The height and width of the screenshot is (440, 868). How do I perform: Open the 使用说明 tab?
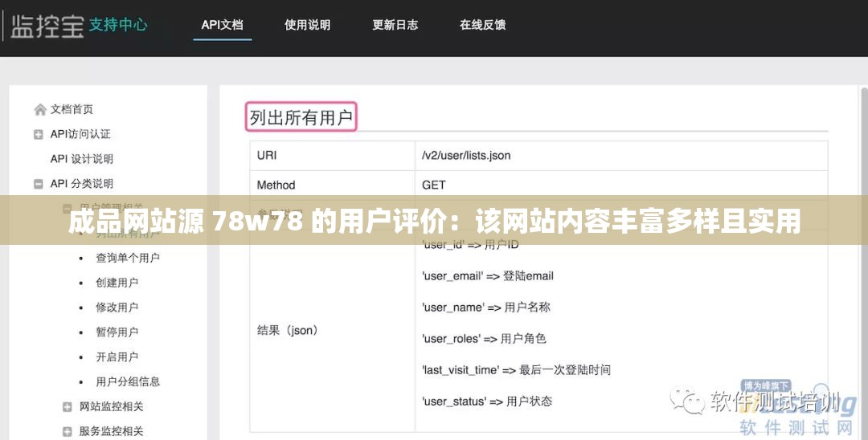307,25
